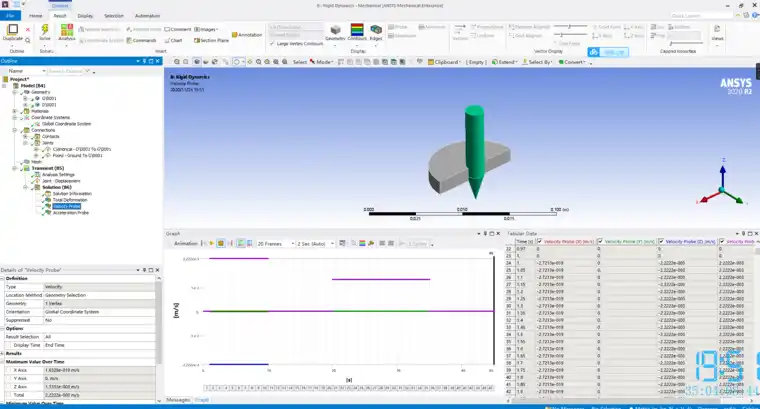Screen dimensions: 760x409
Task: Click the animation frame timeline strip
Action: (349, 388)
